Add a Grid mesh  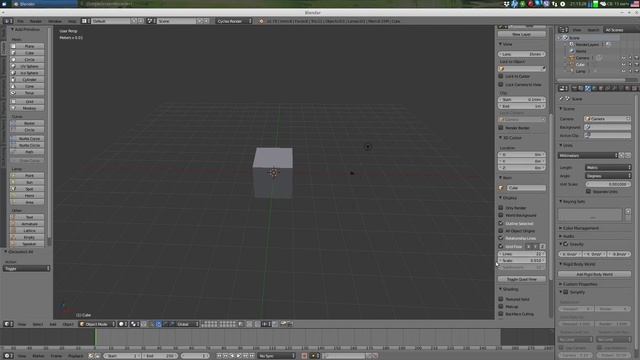27,101
